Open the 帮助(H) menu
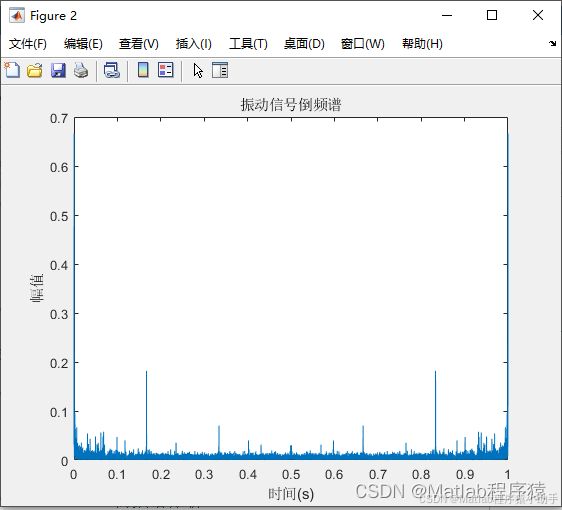This screenshot has height=510, width=562. click(x=422, y=44)
